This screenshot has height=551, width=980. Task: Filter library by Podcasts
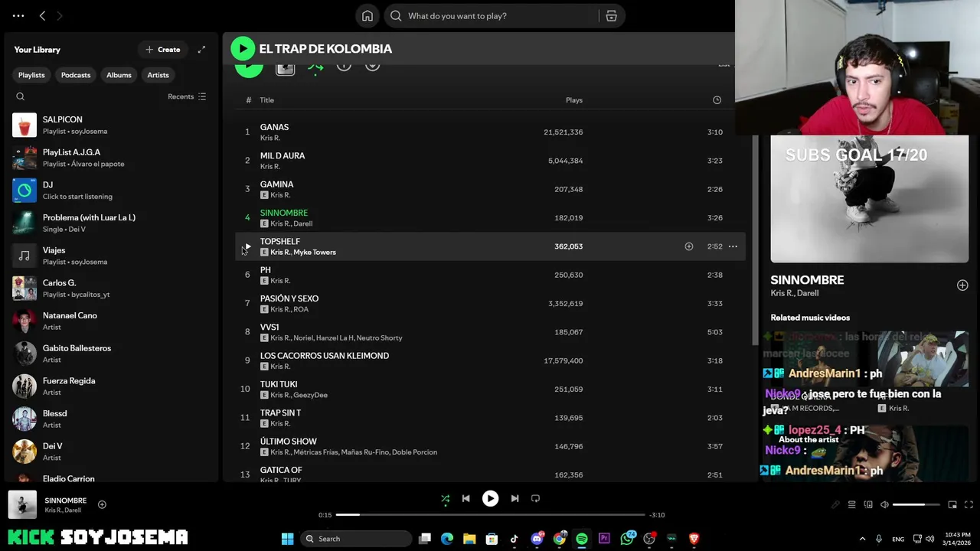(x=76, y=75)
